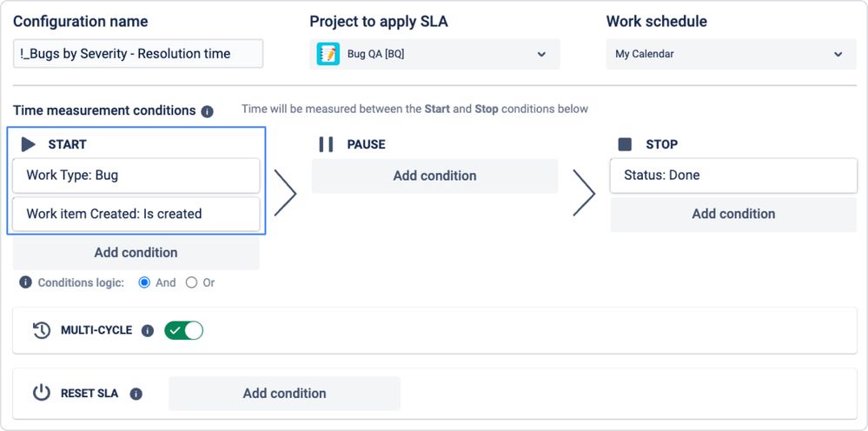Click the RESET SLA power icon
Screen dimensions: 868x431
tap(42, 393)
